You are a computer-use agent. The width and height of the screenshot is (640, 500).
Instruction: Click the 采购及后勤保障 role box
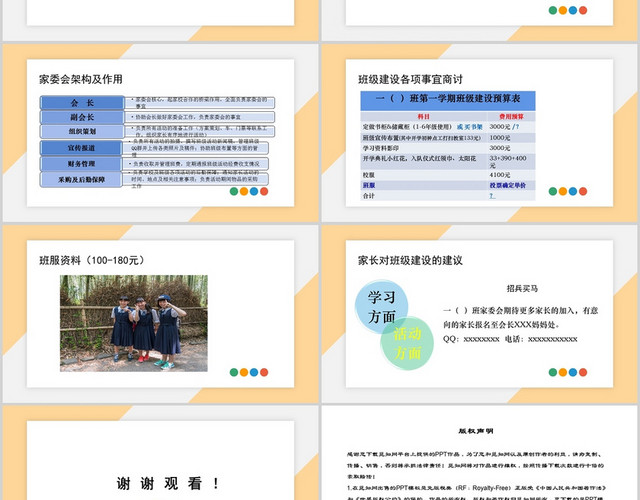pyautogui.click(x=81, y=180)
